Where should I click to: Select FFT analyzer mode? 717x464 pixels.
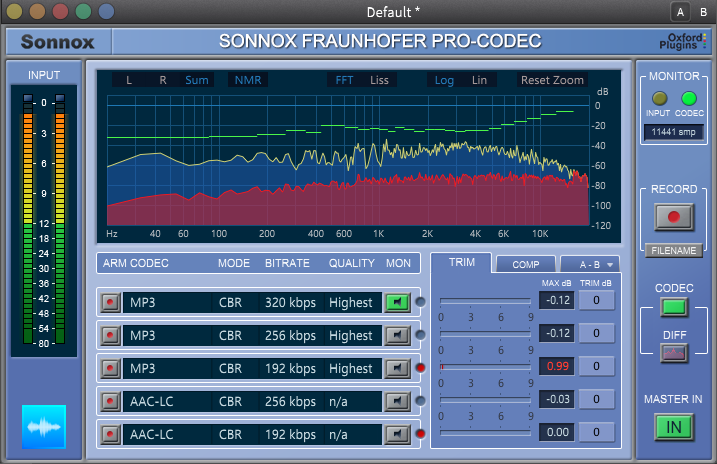pyautogui.click(x=344, y=80)
